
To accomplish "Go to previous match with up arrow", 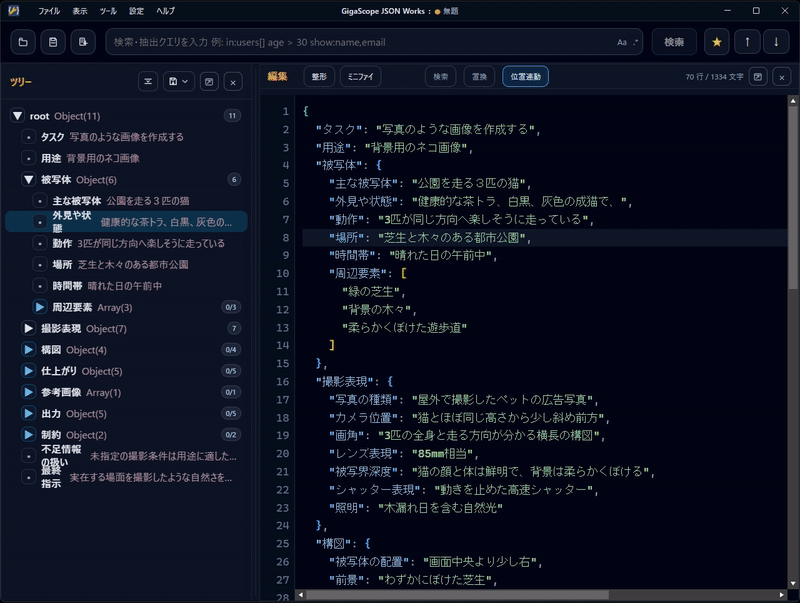I will 747,42.
